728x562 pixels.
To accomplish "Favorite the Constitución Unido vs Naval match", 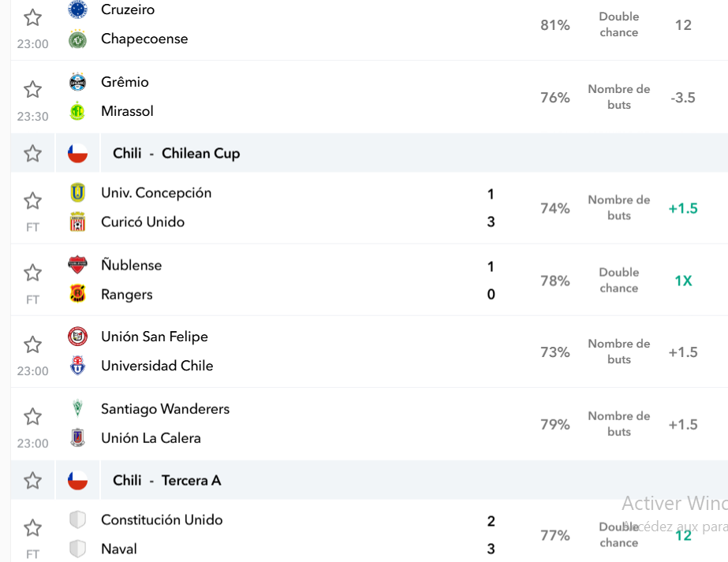I will tap(32, 527).
